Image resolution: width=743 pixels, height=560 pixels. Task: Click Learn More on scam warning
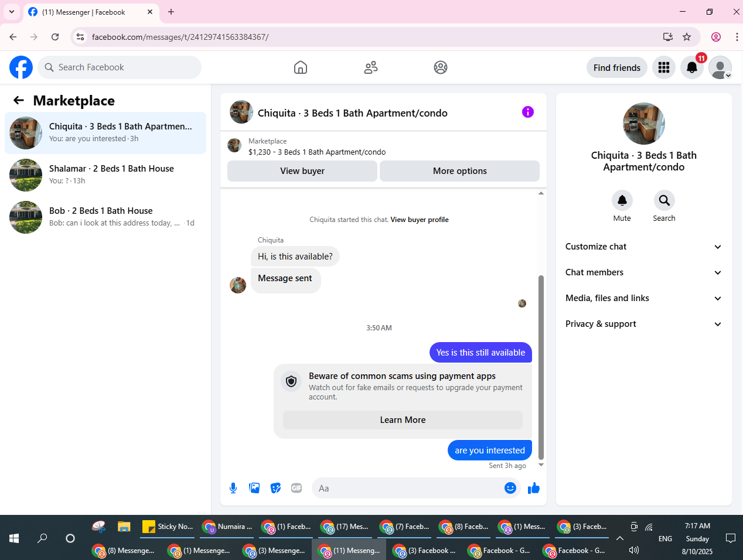pos(403,420)
